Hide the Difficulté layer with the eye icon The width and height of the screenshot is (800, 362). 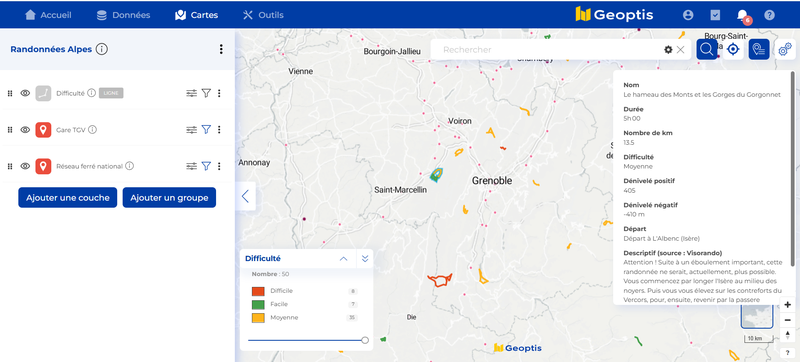coord(25,93)
